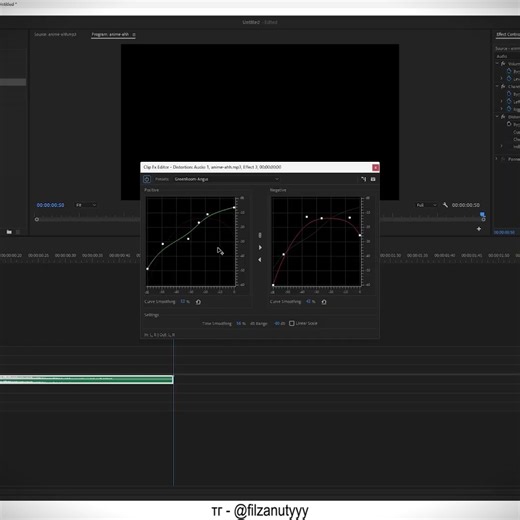Select the bottom-left control point on Negative curve
This screenshot has height=520, width=520.
[273, 285]
